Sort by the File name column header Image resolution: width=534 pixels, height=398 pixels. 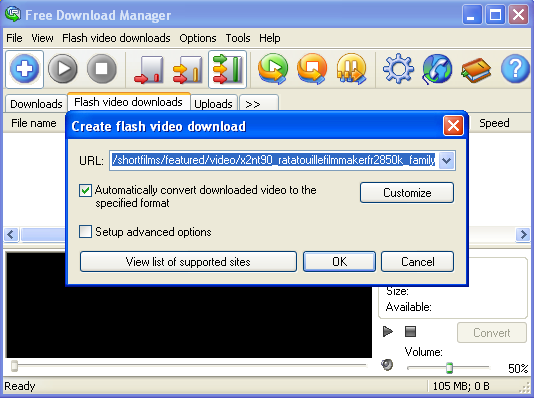click(x=34, y=123)
